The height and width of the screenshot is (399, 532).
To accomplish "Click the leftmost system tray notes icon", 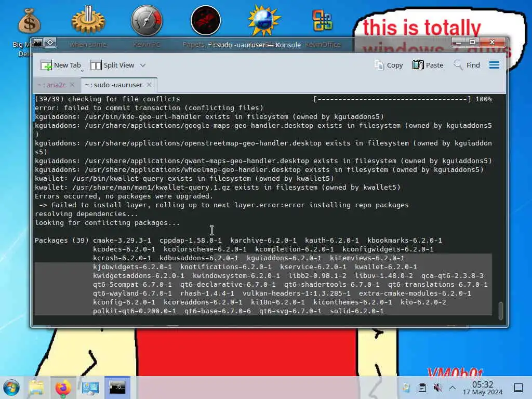I will [406, 388].
